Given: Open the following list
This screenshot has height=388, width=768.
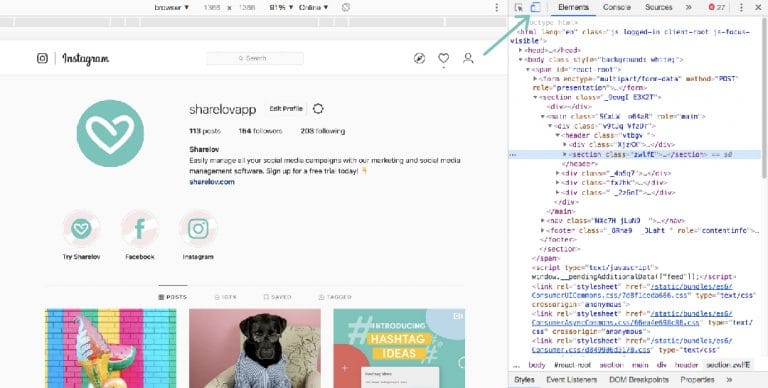Looking at the screenshot, I should [323, 131].
